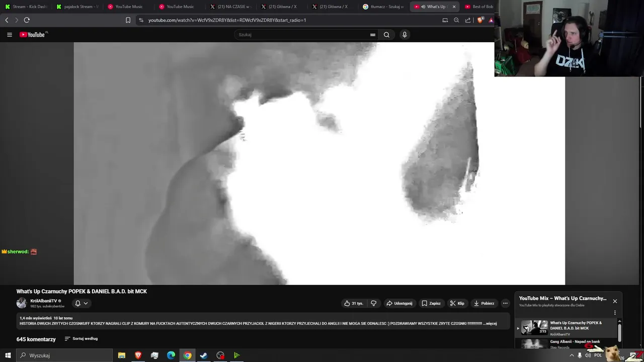Open the YouTube hamburger guide menu
644x362 pixels.
click(x=9, y=35)
